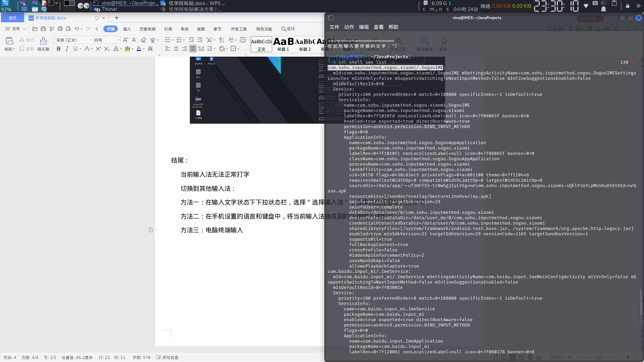Toggle justified paragraph alignment

[193, 49]
